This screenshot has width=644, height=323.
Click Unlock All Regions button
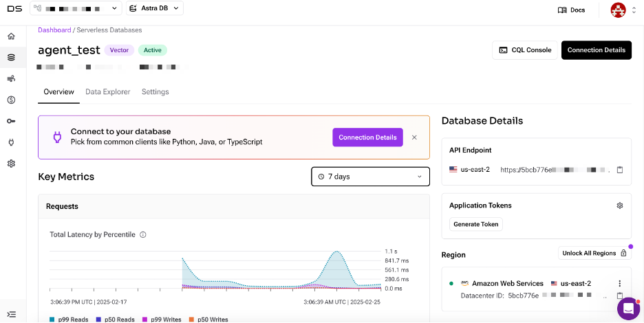[x=594, y=253]
